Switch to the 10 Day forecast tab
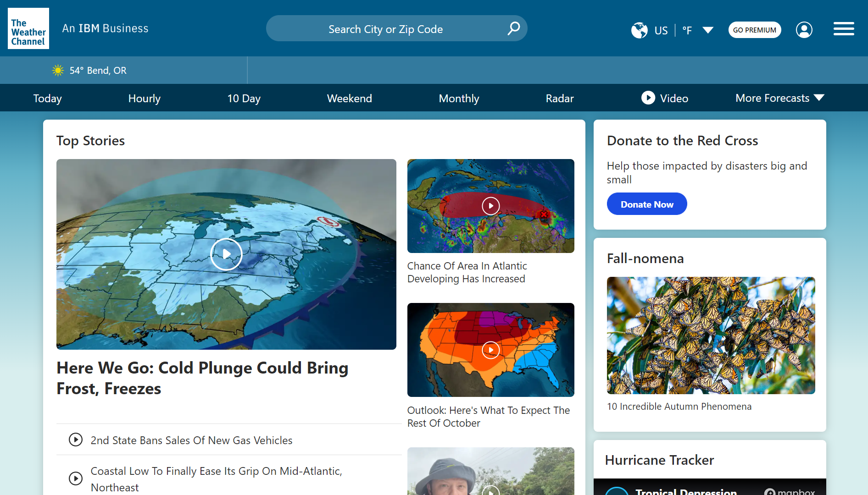Viewport: 868px width, 495px height. tap(244, 99)
